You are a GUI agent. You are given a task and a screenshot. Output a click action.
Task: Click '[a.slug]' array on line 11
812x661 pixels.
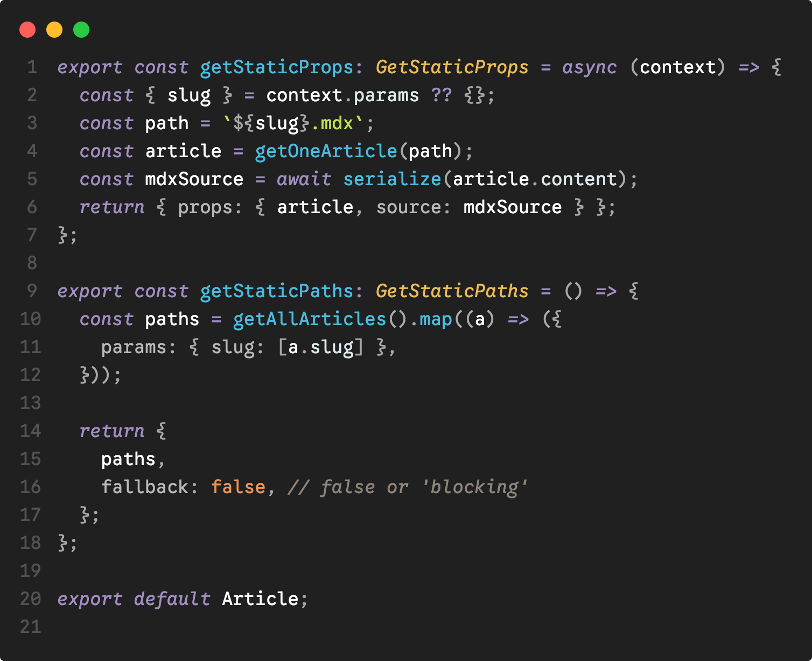coord(320,347)
